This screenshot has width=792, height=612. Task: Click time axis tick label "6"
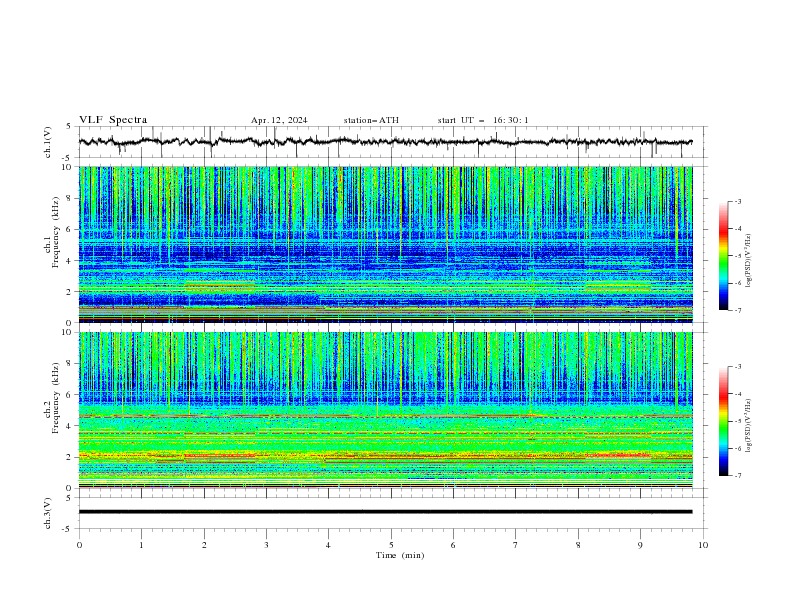tap(453, 545)
